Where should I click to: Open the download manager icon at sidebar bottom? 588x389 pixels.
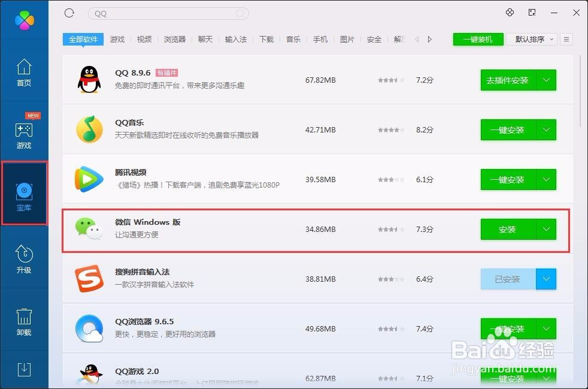[25, 369]
